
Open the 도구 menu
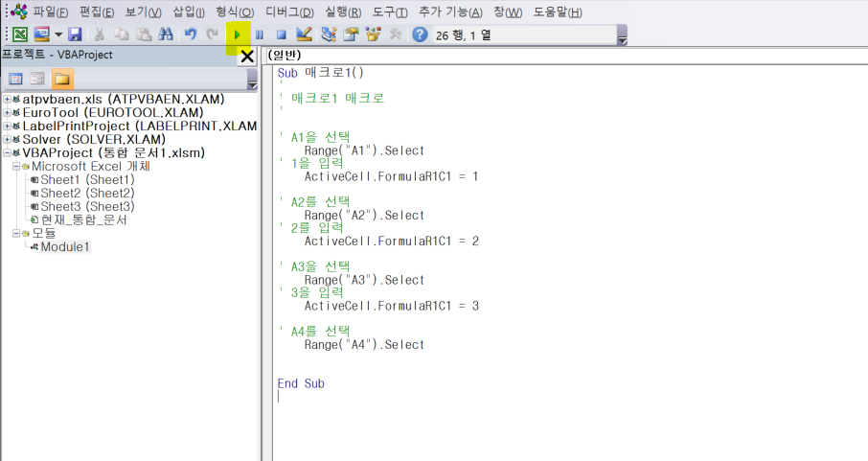(x=390, y=12)
